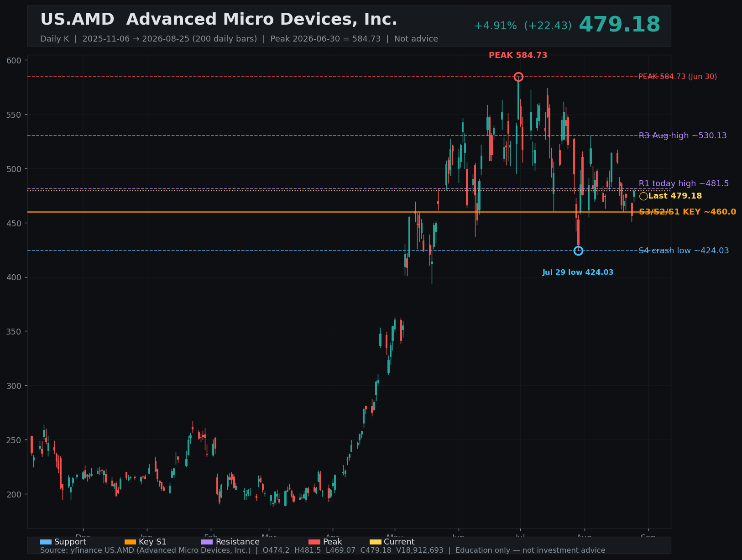Click the 'PEAK 584.73 (Jun 30)' line label
The image size is (742, 560).
click(678, 77)
